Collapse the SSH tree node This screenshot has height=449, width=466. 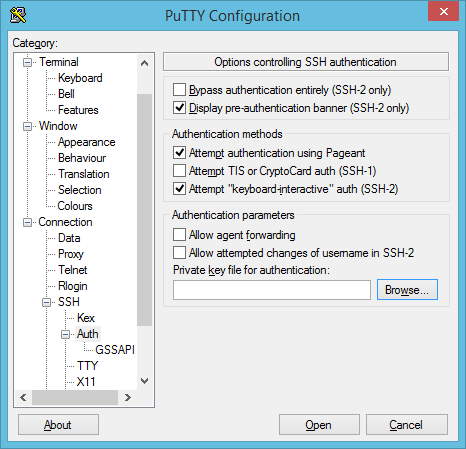pos(47,302)
